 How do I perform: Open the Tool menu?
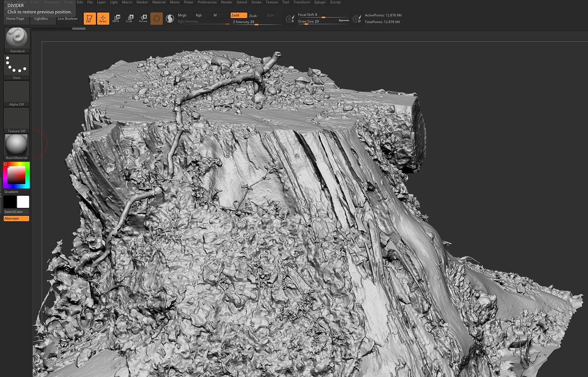286,2
